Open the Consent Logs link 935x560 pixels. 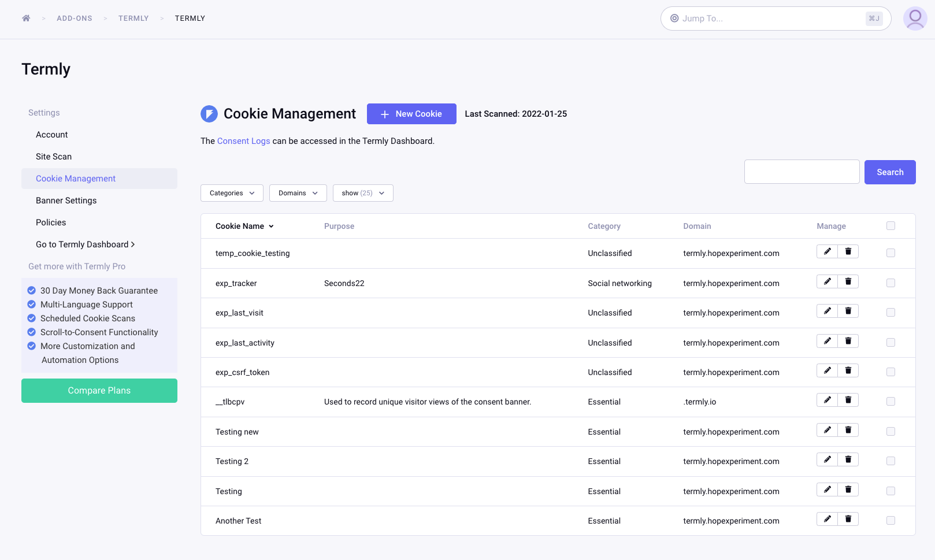point(244,141)
